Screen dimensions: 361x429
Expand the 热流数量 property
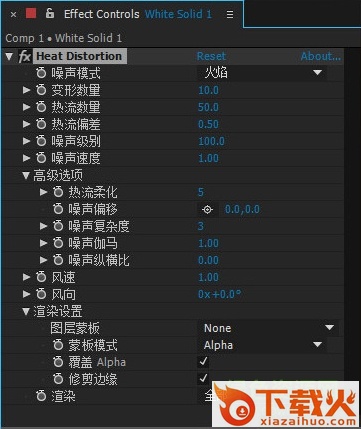pyautogui.click(x=26, y=107)
